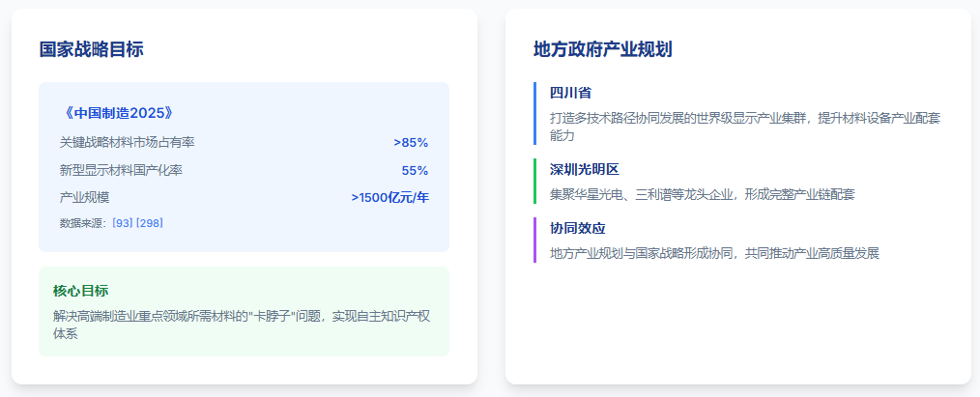This screenshot has width=980, height=397.
Task: Click the 关键战略材料市场占有率 label
Action: click(128, 142)
